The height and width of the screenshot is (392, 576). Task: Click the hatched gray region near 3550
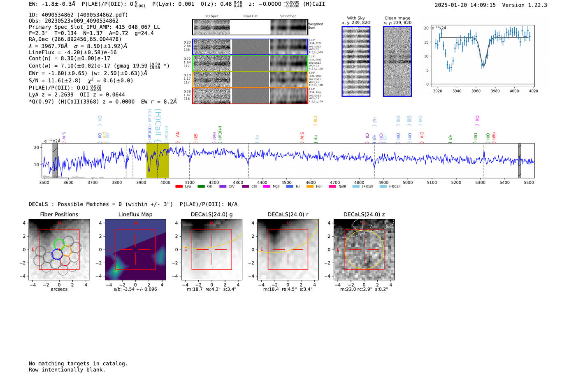coord(55,160)
